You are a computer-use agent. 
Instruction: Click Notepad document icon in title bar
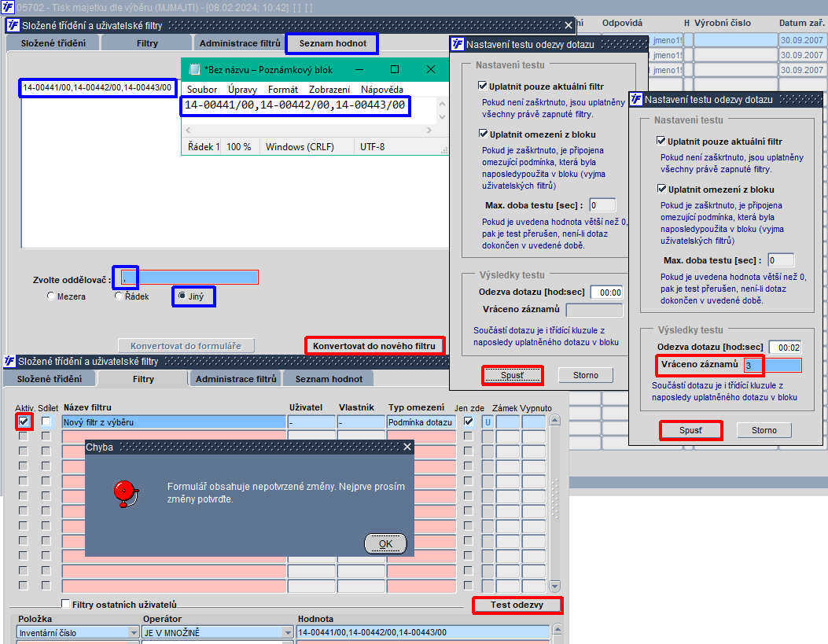[194, 69]
